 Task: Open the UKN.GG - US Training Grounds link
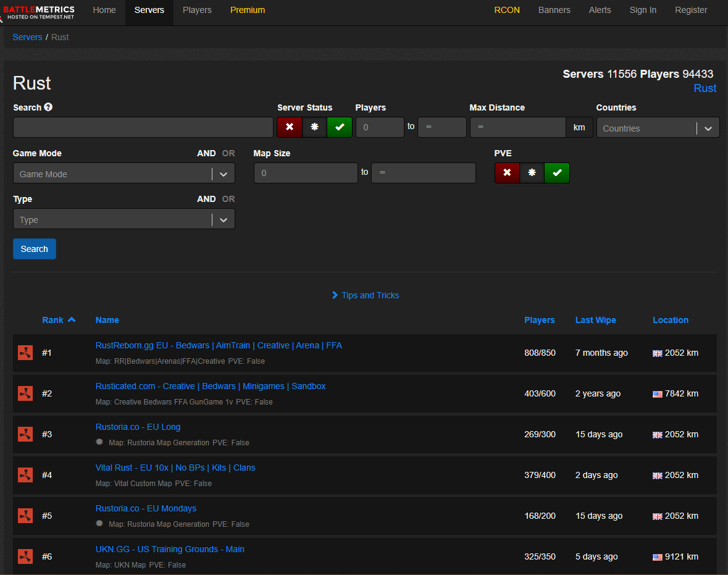[x=170, y=550]
